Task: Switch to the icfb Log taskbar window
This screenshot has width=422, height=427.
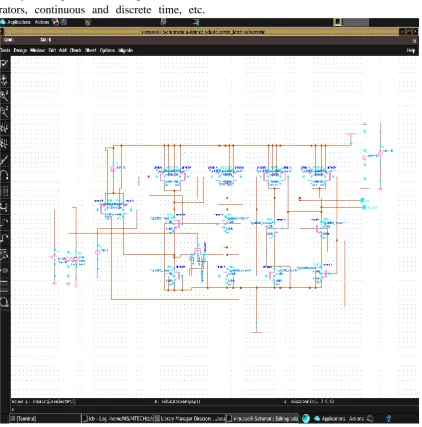Action: tap(118, 419)
